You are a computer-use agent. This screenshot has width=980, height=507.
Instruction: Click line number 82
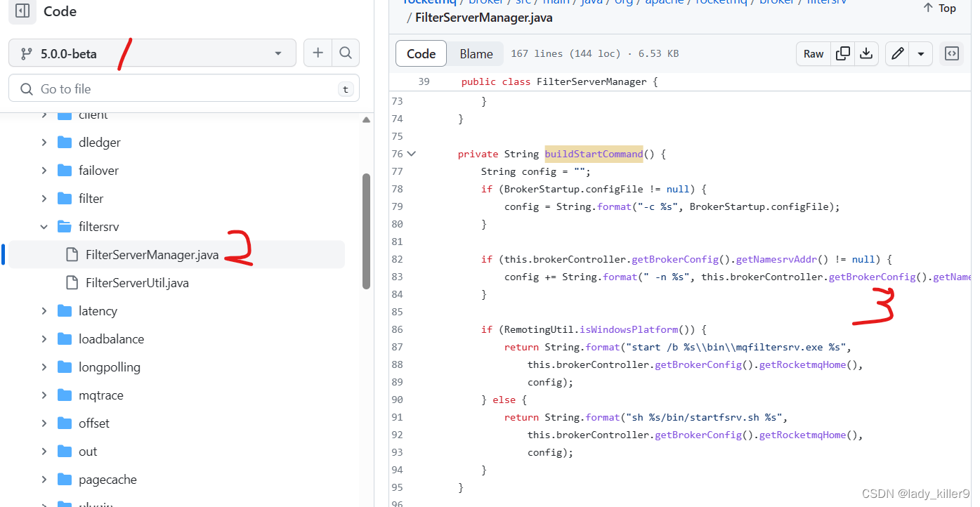(x=397, y=259)
